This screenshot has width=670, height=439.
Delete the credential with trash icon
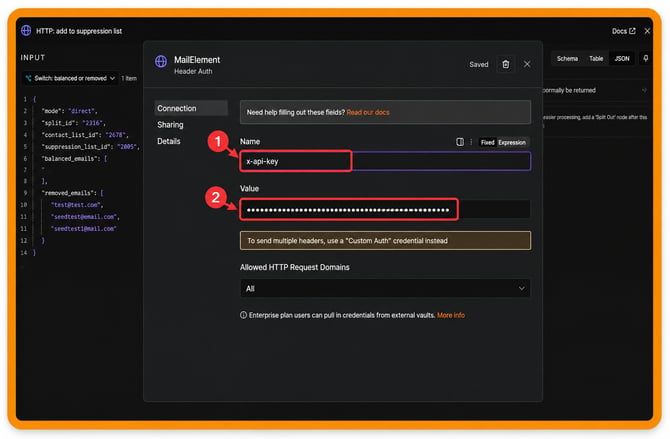click(x=505, y=64)
